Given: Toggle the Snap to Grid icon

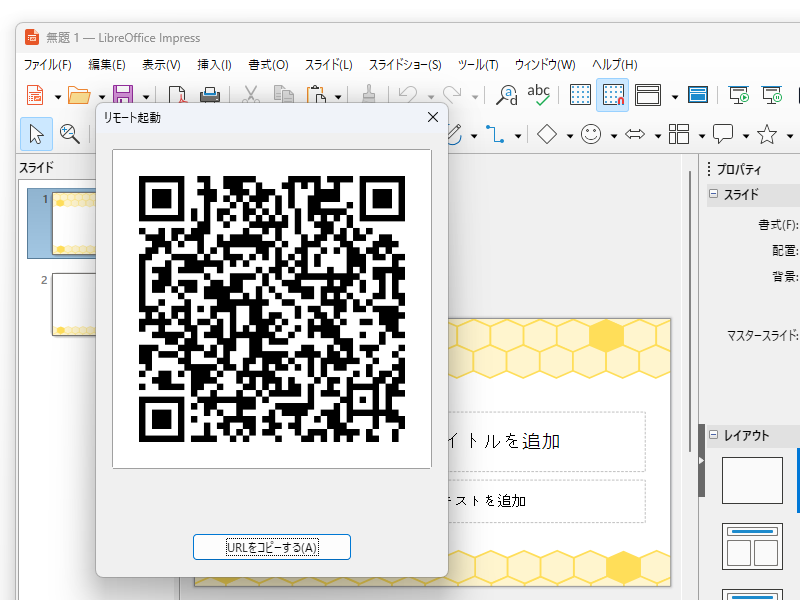Looking at the screenshot, I should [613, 95].
